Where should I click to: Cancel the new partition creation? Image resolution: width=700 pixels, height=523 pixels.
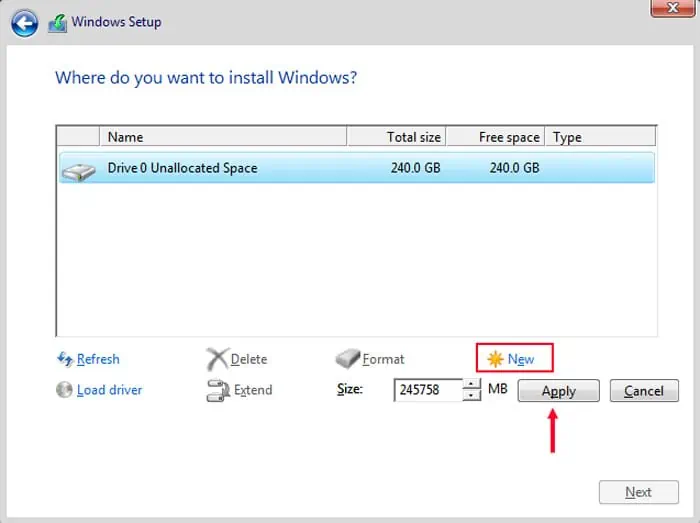click(644, 390)
